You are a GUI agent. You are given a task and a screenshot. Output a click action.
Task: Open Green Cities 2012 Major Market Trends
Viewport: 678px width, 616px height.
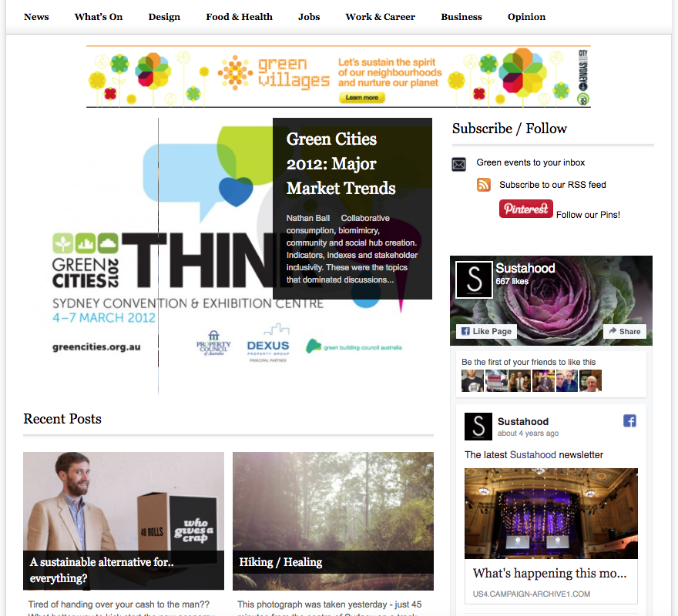341,163
